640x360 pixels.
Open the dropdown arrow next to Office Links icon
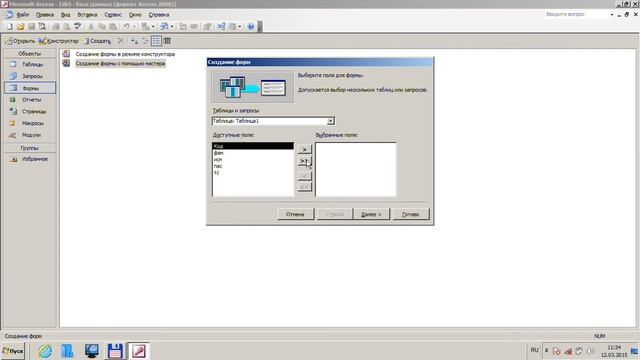pos(153,27)
